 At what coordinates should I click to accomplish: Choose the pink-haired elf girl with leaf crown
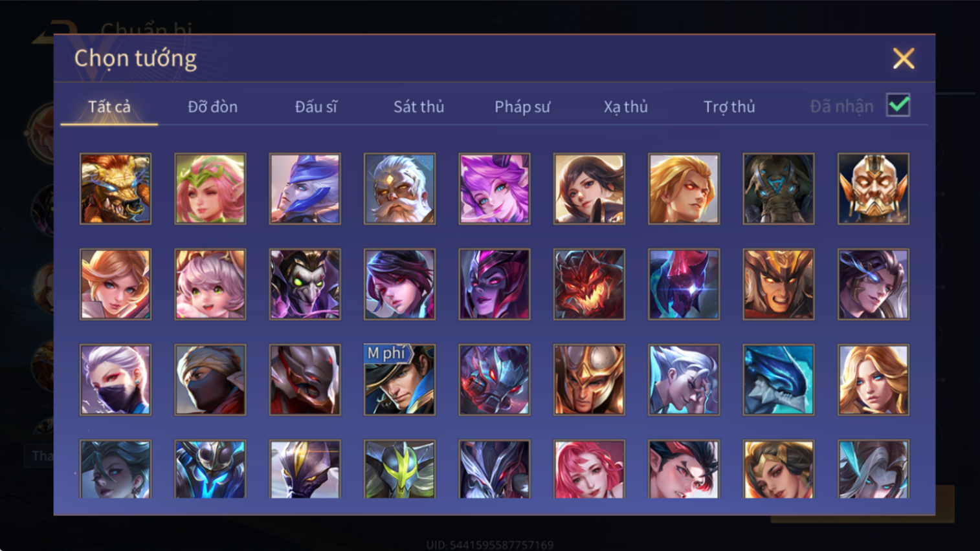coord(210,189)
